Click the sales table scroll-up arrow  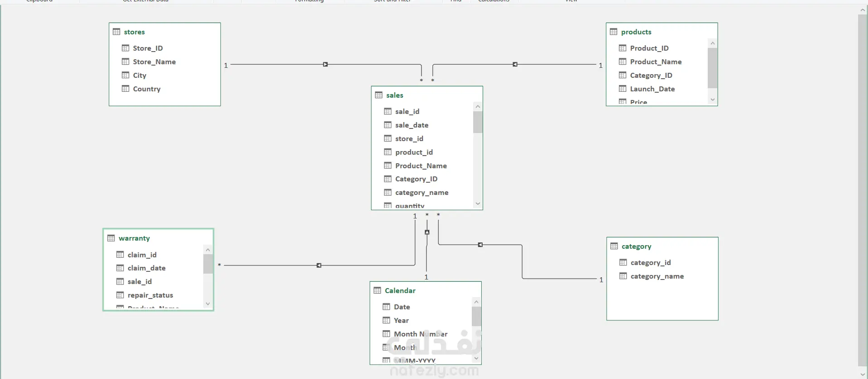pyautogui.click(x=478, y=107)
